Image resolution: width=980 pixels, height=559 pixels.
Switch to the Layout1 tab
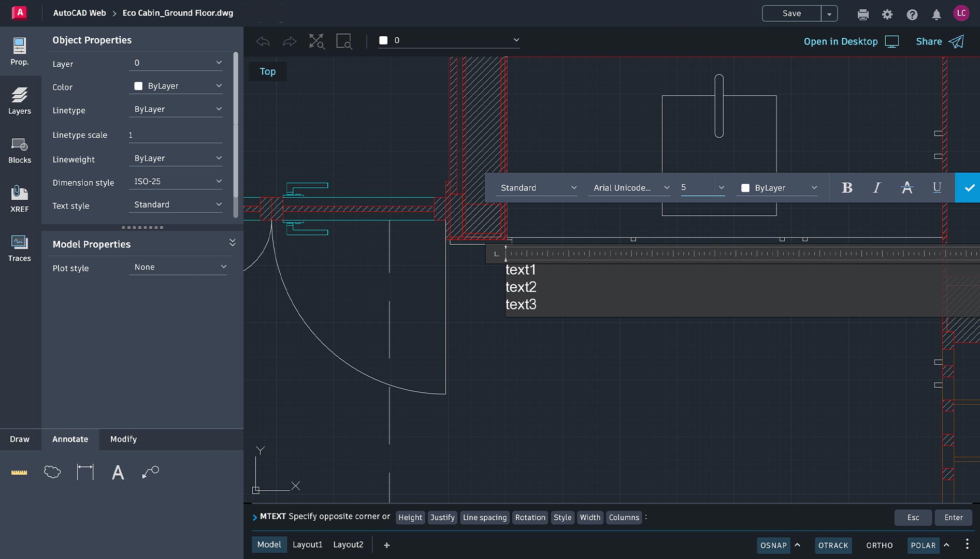(307, 545)
